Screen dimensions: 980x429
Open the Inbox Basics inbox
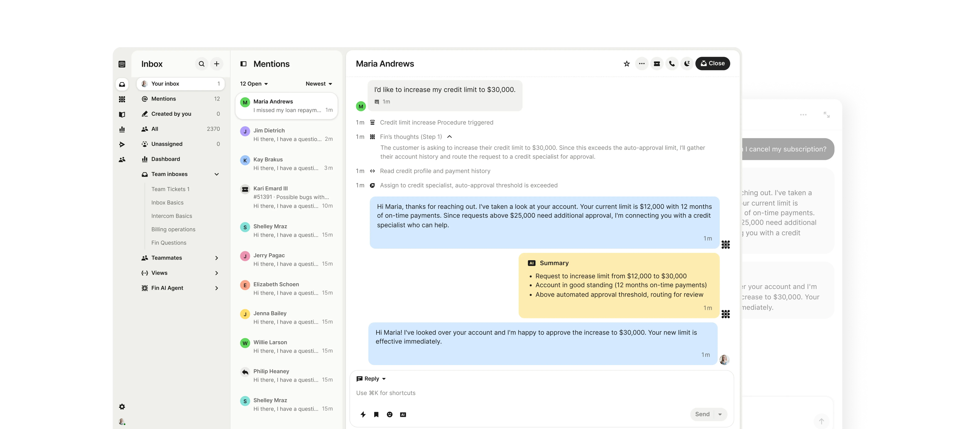(167, 203)
